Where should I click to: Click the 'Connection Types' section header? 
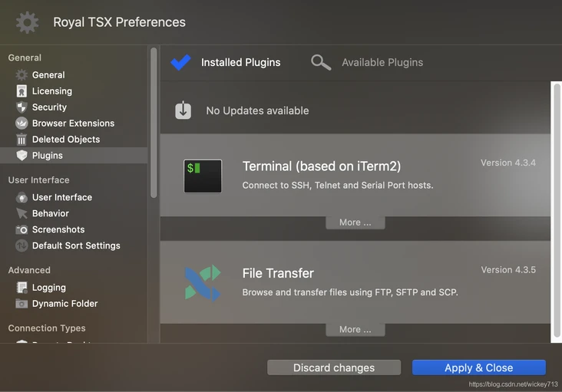(x=47, y=328)
